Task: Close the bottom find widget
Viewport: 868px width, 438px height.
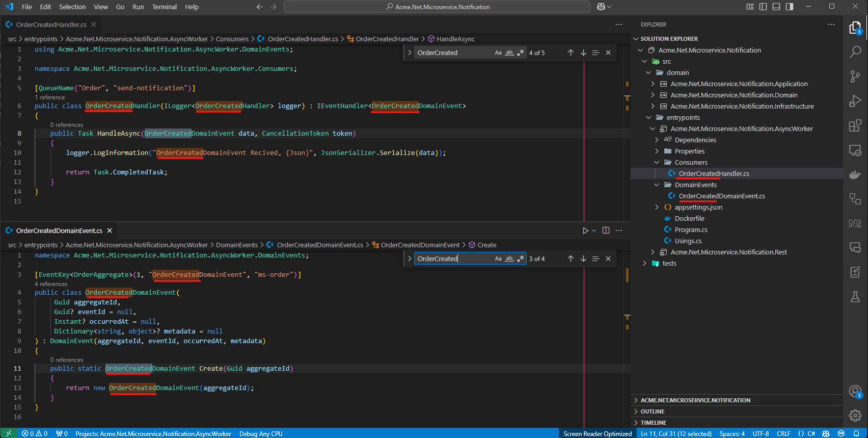Action: point(608,259)
